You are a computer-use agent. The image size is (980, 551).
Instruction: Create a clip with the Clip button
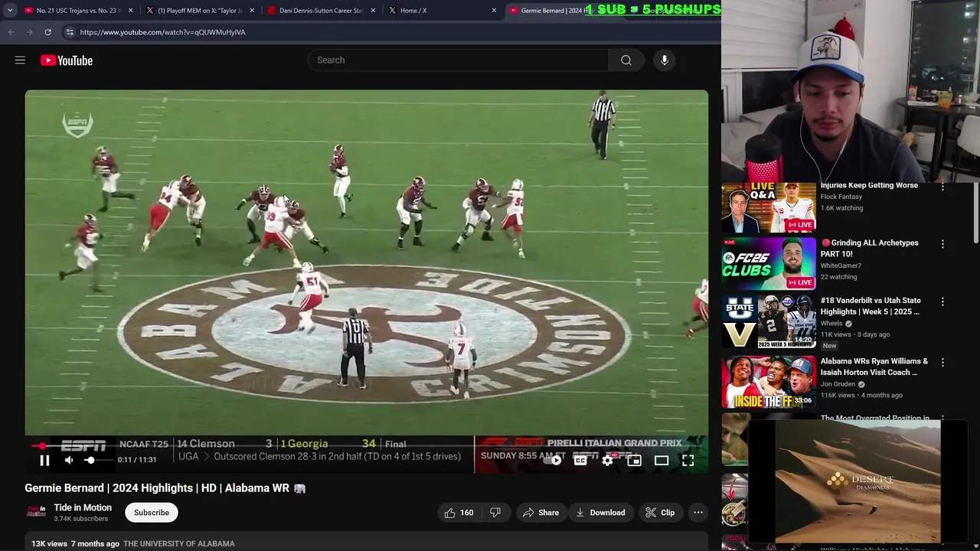(660, 513)
